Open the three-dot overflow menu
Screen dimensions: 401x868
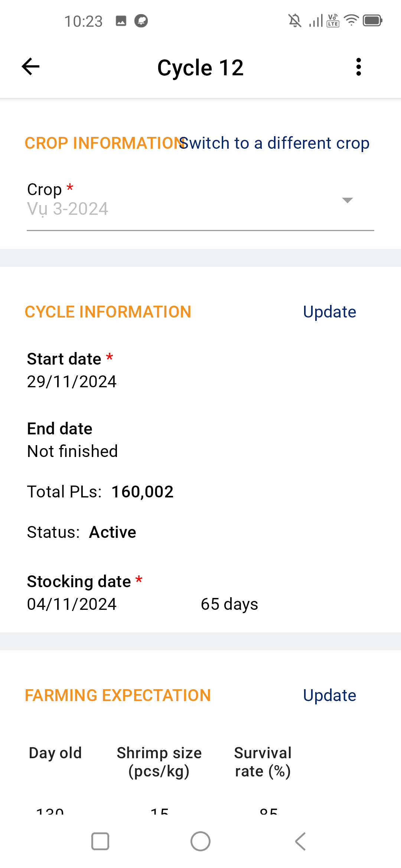click(358, 67)
